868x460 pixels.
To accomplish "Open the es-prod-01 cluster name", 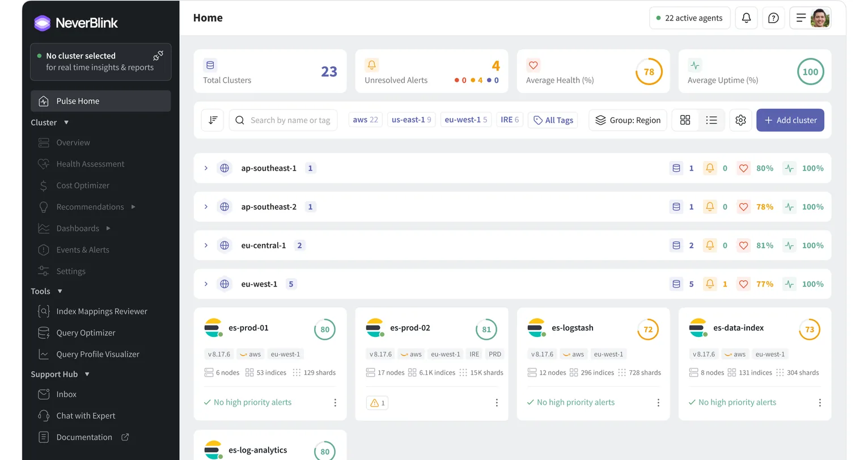I will click(248, 328).
